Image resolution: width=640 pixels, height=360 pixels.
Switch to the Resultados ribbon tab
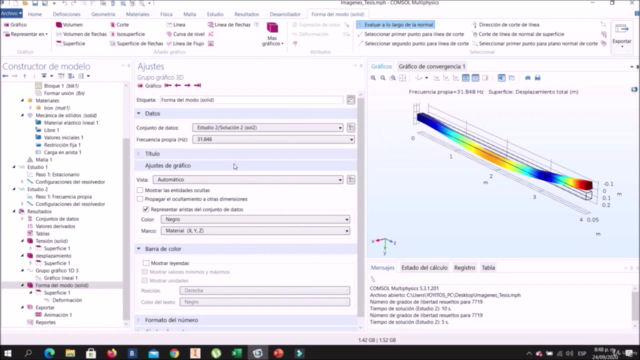[x=247, y=14]
